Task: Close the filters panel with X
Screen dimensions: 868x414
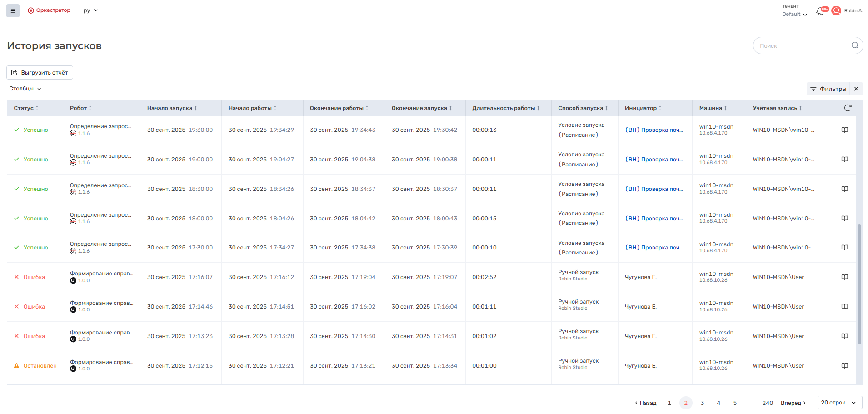Action: coord(856,89)
